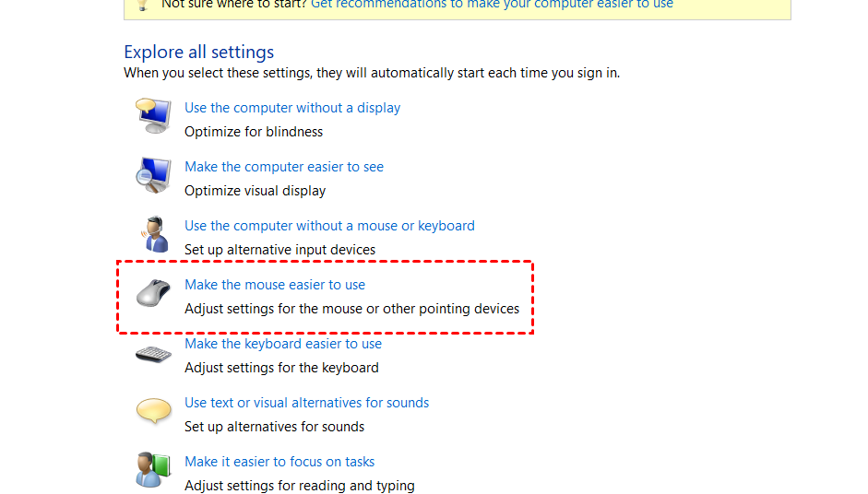Click the keyboard icon

[x=153, y=354]
